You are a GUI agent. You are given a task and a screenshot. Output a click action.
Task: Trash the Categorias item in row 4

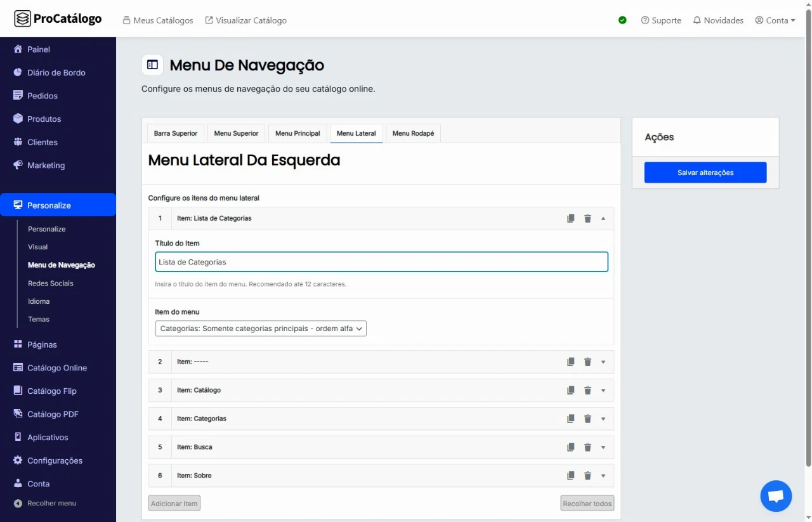tap(587, 419)
